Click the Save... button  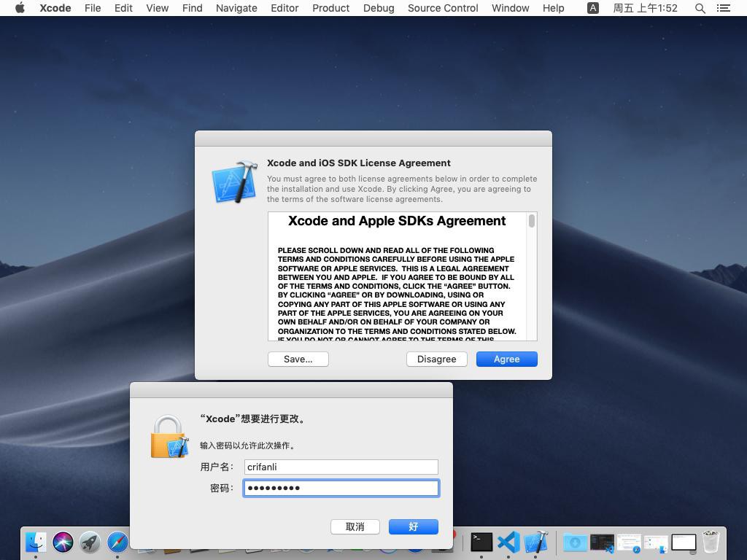pos(298,359)
